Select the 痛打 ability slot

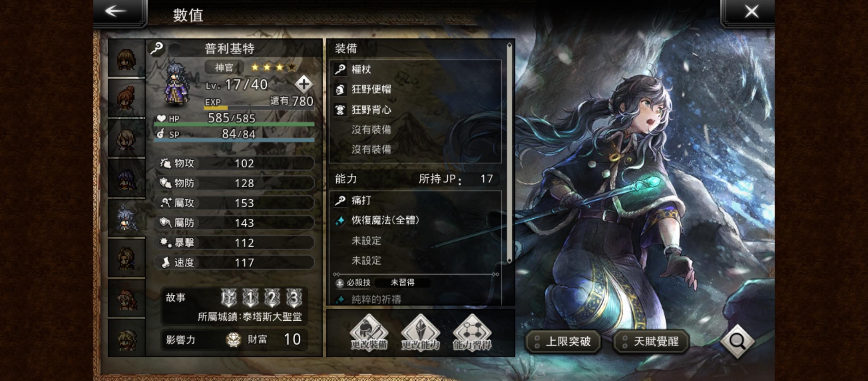(415, 201)
